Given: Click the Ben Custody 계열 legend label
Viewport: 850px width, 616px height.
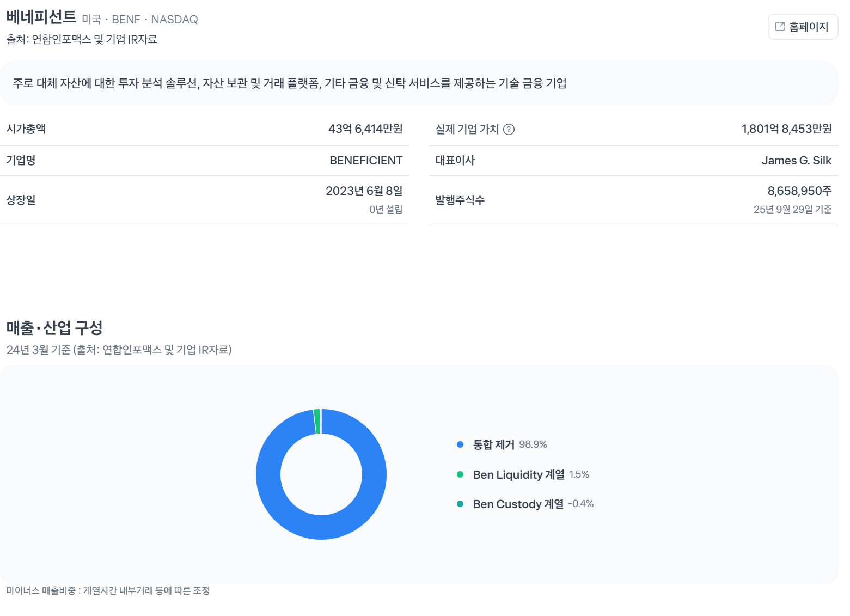Looking at the screenshot, I should pyautogui.click(x=518, y=504).
